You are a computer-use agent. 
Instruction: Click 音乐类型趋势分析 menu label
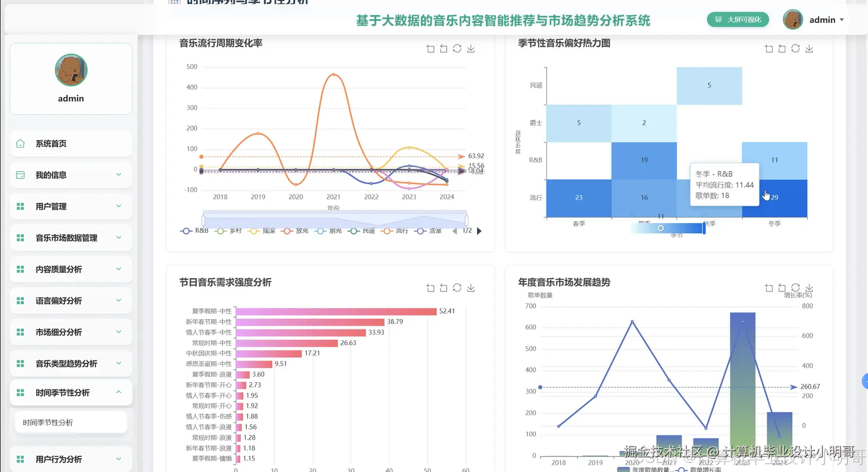(x=66, y=364)
